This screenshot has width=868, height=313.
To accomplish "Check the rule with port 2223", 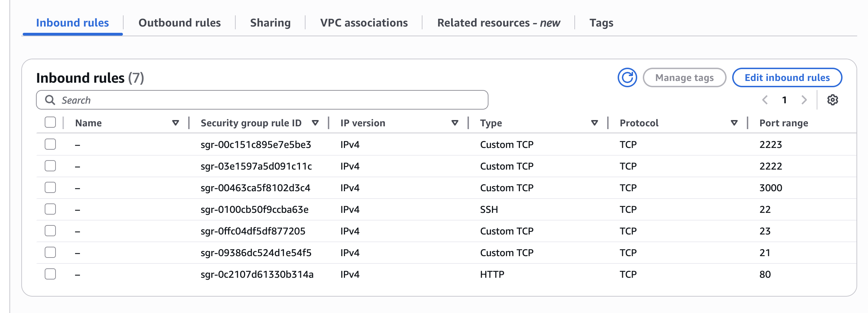I will tap(50, 144).
